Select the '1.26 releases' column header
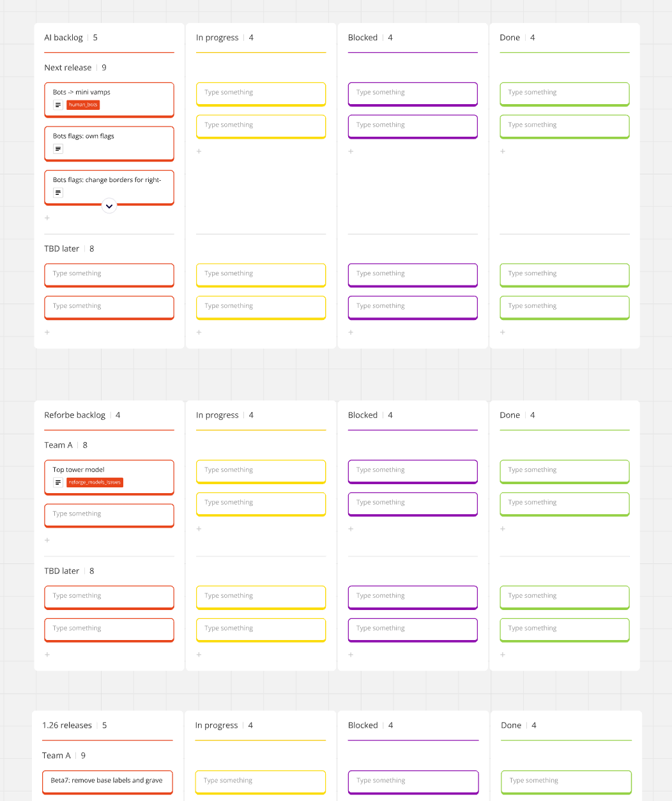This screenshot has width=672, height=801. [67, 726]
